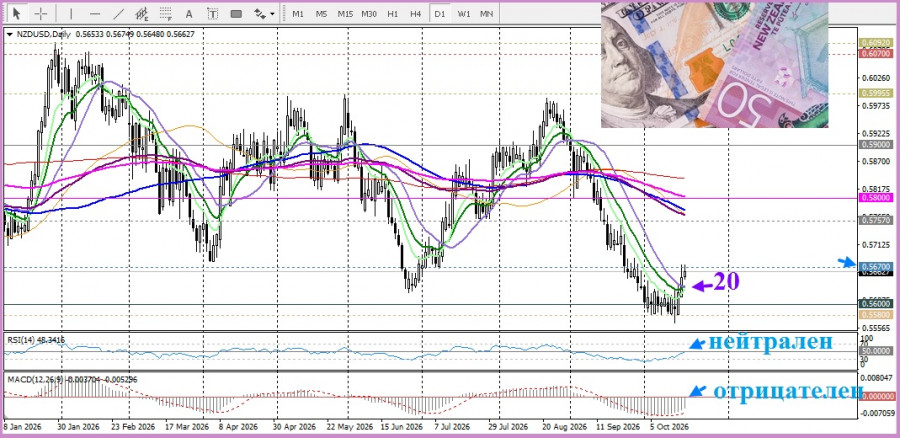The width and height of the screenshot is (900, 438).
Task: Click the NZDUSD,Daily chart title
Action: tap(43, 34)
